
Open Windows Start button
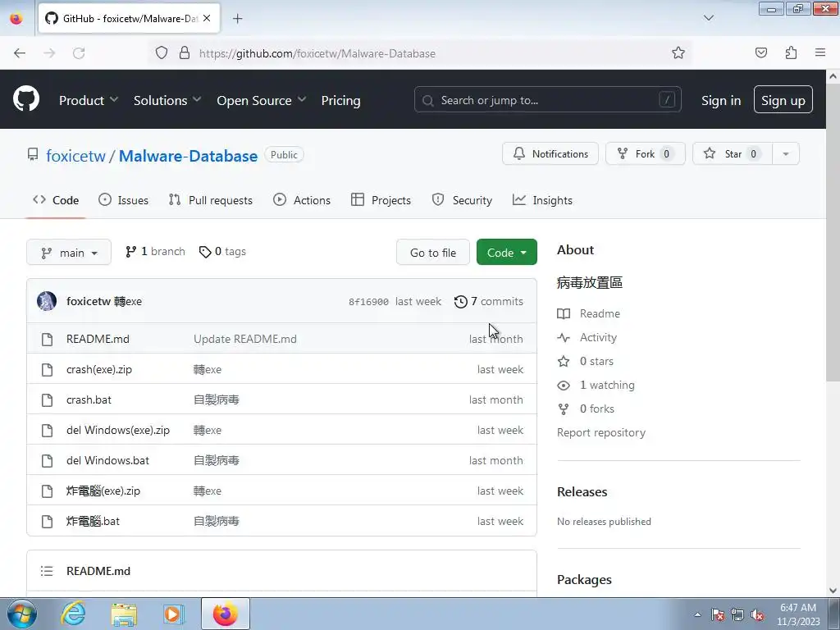point(22,614)
